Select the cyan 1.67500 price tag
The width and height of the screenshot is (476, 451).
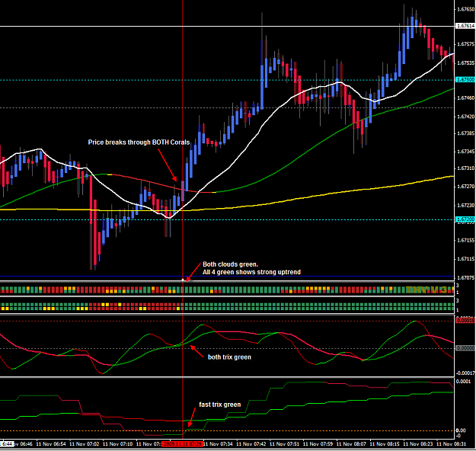point(465,80)
